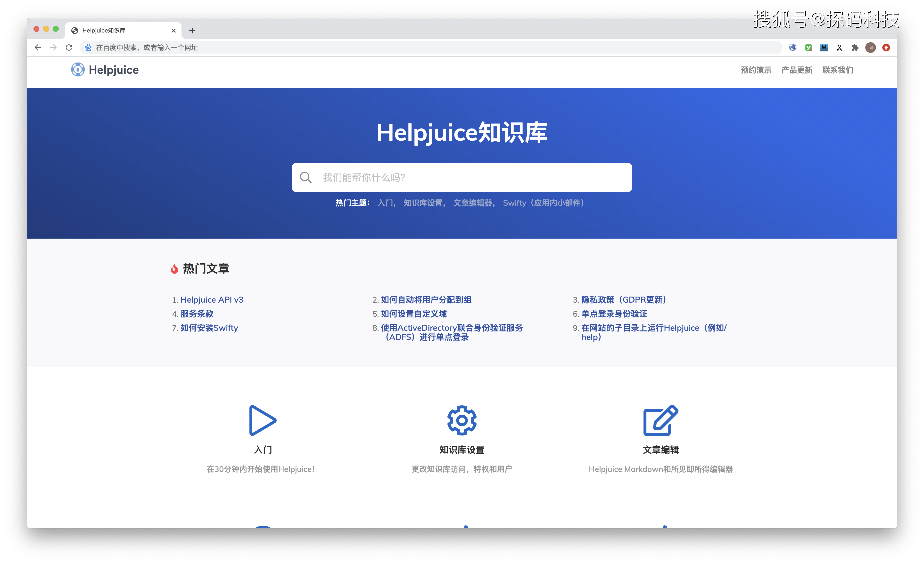The height and width of the screenshot is (564, 924).
Task: Open the 知识库设置 category title
Action: click(x=462, y=450)
